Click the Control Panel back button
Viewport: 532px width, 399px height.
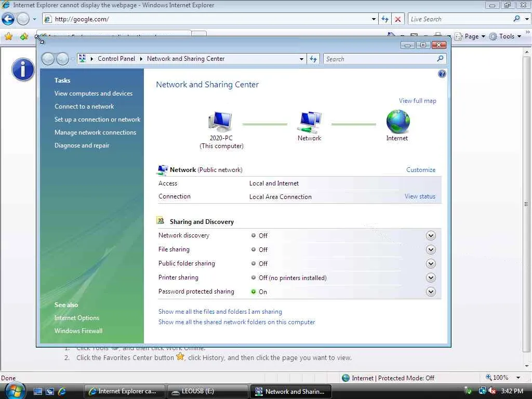point(48,59)
